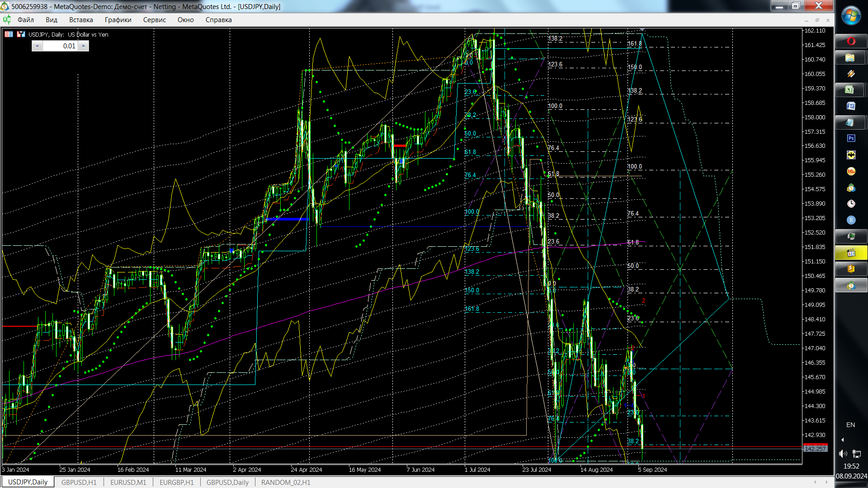This screenshot has height=488, width=868.
Task: Click the MetaTrader icon in title bar
Action: tap(5, 6)
